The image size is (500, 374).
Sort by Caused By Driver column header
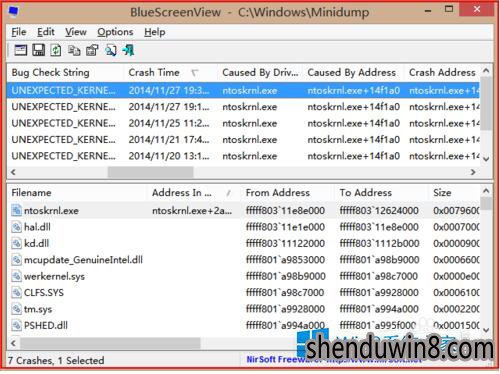260,72
